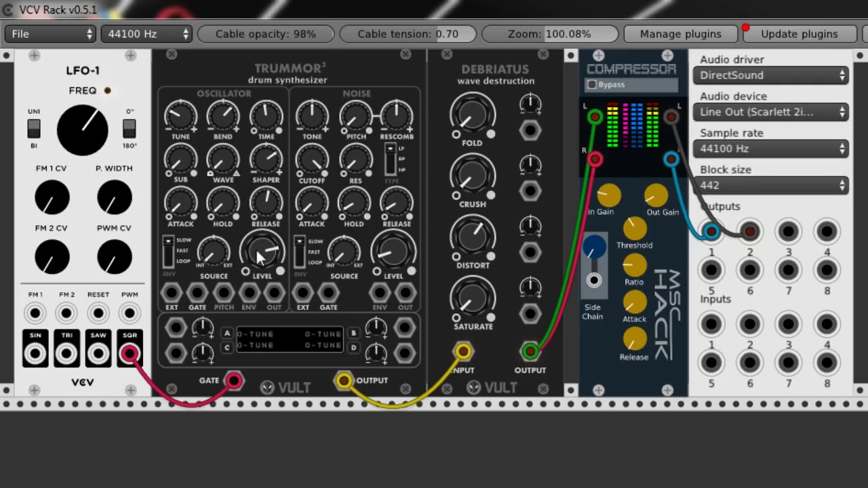Open the 44100 Hz toolbar sample rate dropdown
868x488 pixels.
146,34
